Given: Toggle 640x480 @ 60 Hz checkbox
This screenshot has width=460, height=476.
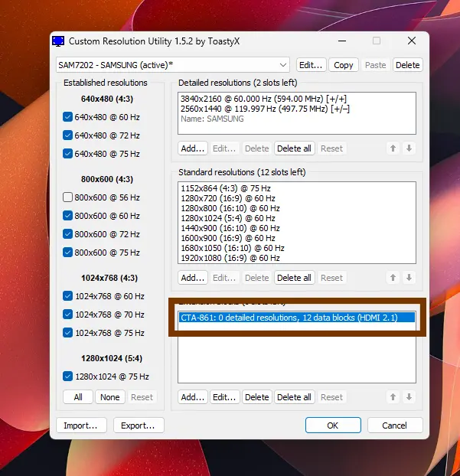Looking at the screenshot, I should click(67, 117).
